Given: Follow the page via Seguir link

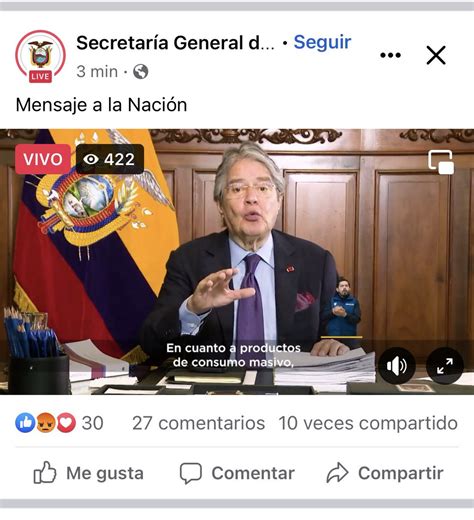Looking at the screenshot, I should [x=322, y=42].
